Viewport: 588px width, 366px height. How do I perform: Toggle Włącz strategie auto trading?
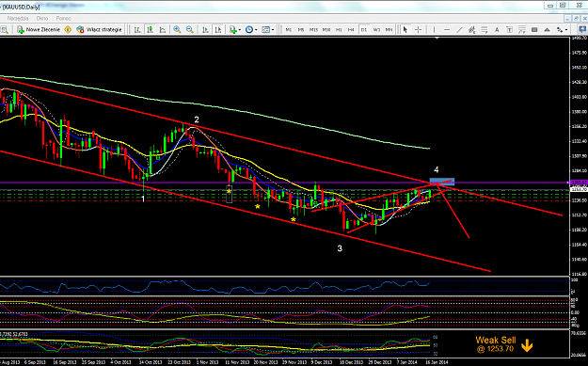(100, 29)
